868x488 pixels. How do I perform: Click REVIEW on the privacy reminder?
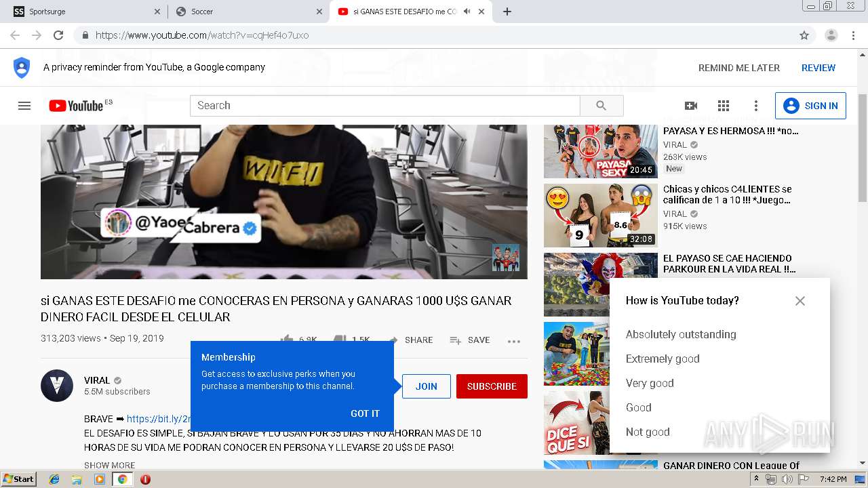pyautogui.click(x=818, y=68)
